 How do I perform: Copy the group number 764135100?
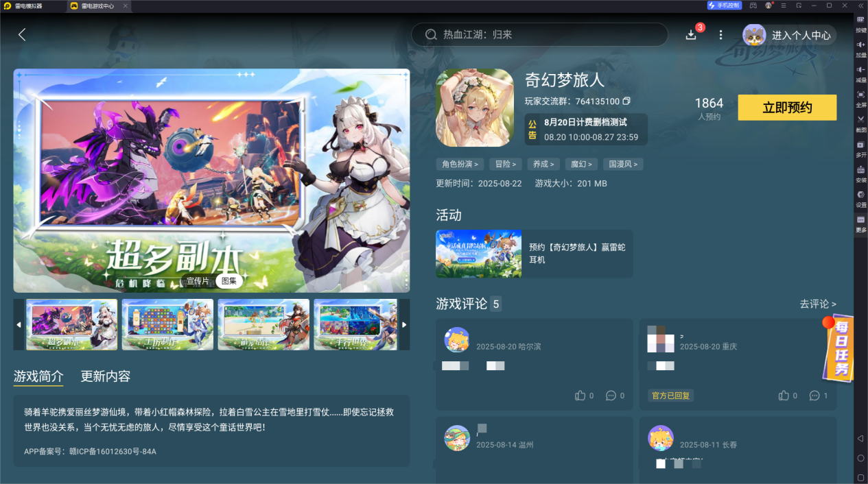coord(626,101)
